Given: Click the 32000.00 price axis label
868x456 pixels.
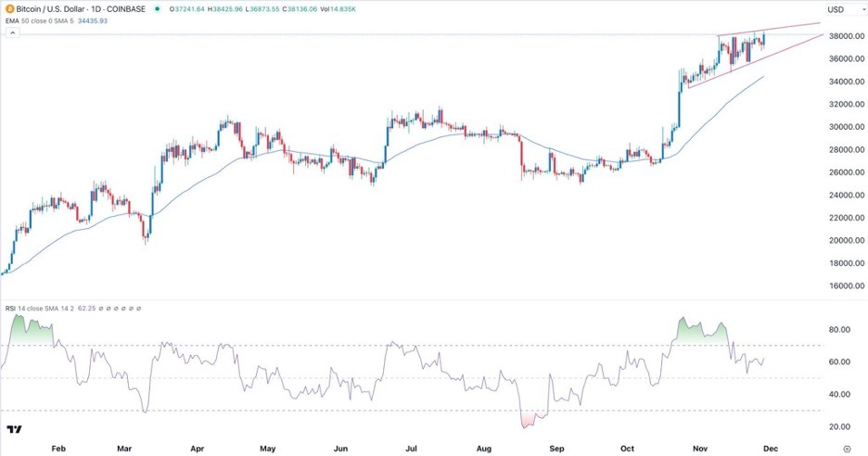Looking at the screenshot, I should pyautogui.click(x=847, y=104).
